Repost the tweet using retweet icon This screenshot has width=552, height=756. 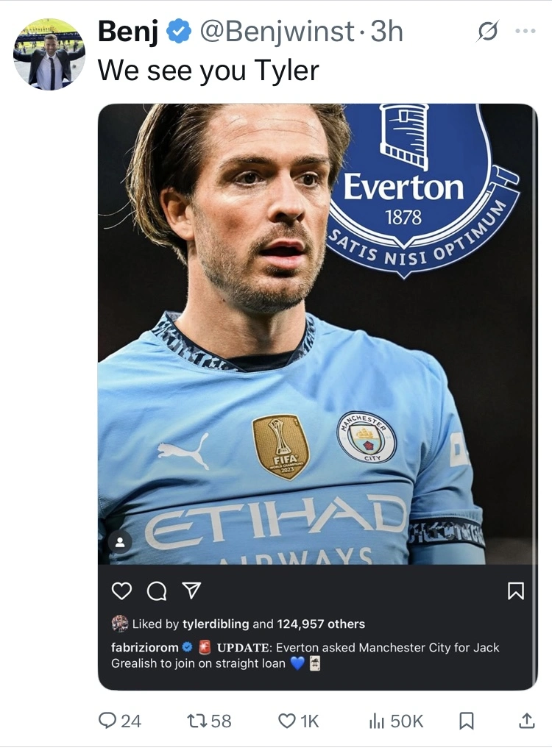(x=199, y=721)
